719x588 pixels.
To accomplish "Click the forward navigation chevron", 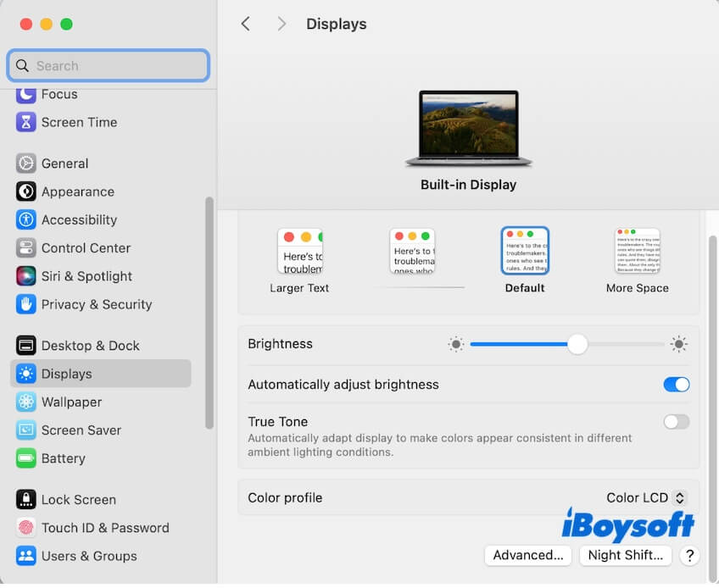I will (281, 24).
